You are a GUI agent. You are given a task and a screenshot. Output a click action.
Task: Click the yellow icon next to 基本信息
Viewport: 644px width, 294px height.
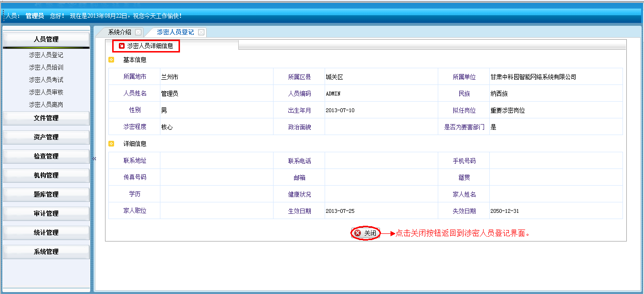[x=111, y=60]
